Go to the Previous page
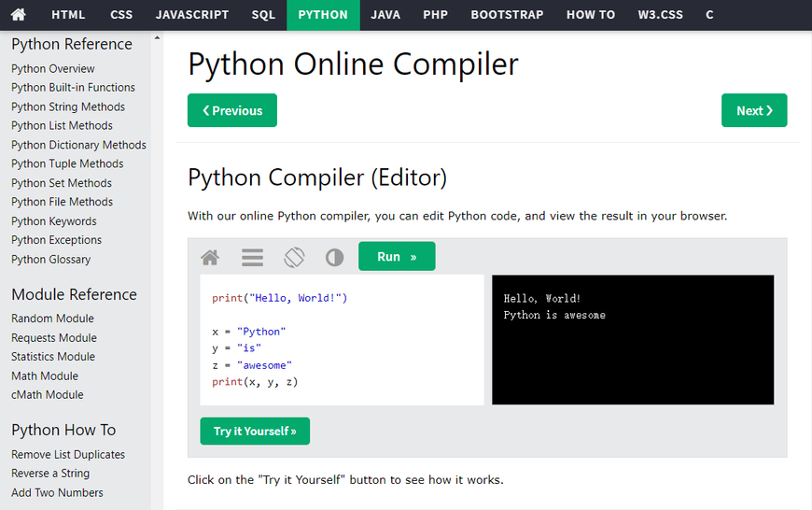Image resolution: width=812 pixels, height=510 pixels. (232, 110)
